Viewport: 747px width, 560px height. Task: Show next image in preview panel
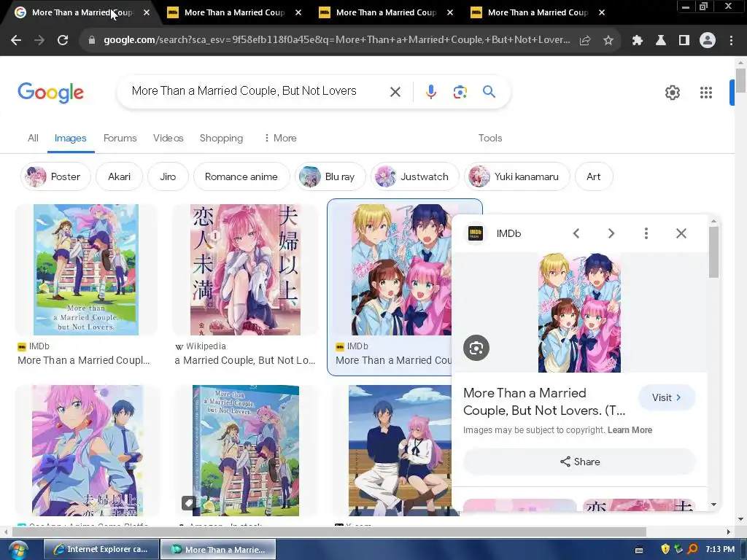[x=611, y=233]
